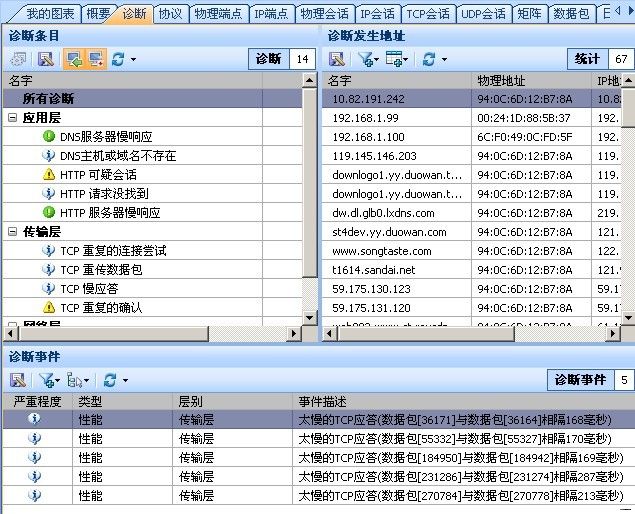Open the tree locate dropdown arrow in 诊断事件 toolbar
Image resolution: width=635 pixels, height=514 pixels.
(x=86, y=380)
